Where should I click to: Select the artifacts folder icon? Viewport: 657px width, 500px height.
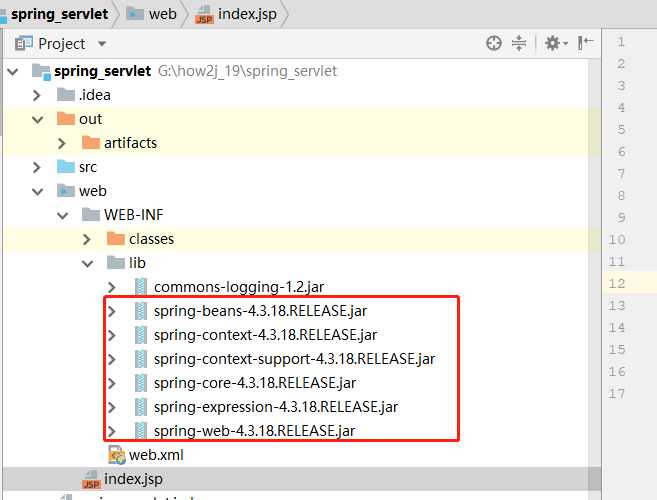91,142
